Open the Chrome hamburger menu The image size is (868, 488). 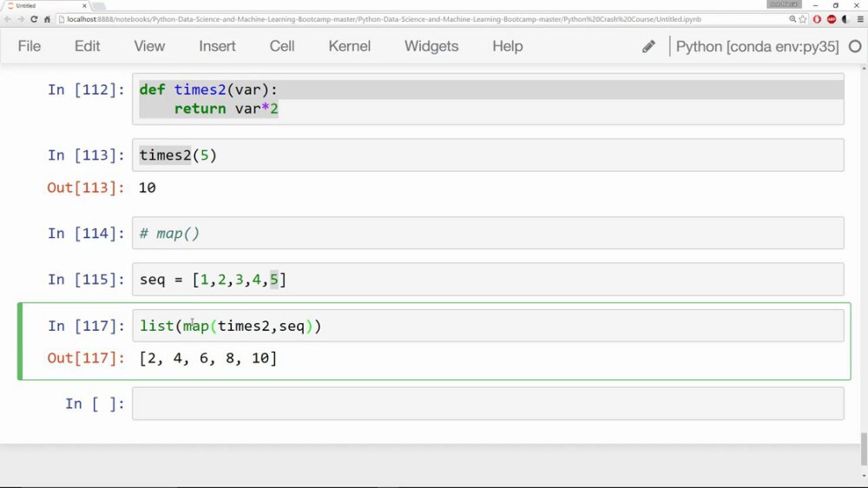point(860,19)
